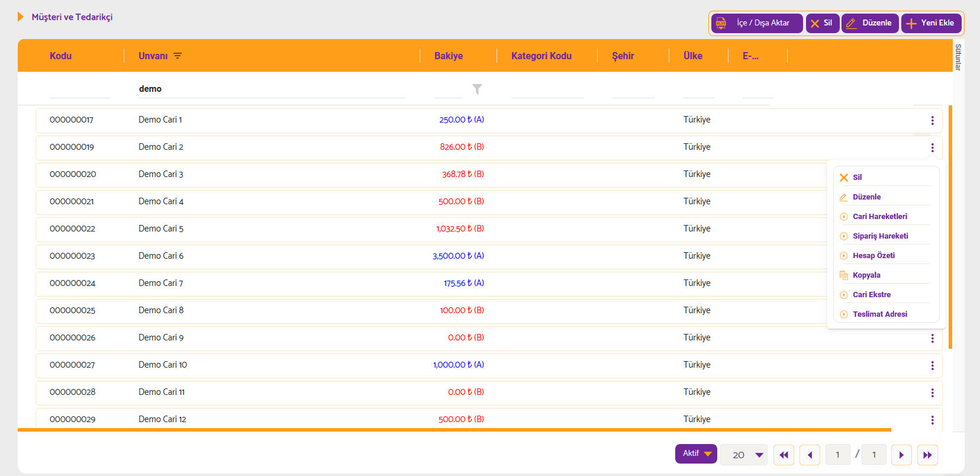Viewport: 980px width, 476px height.
Task: Click balance 1,032.50 ₺ (B)
Action: pos(460,229)
